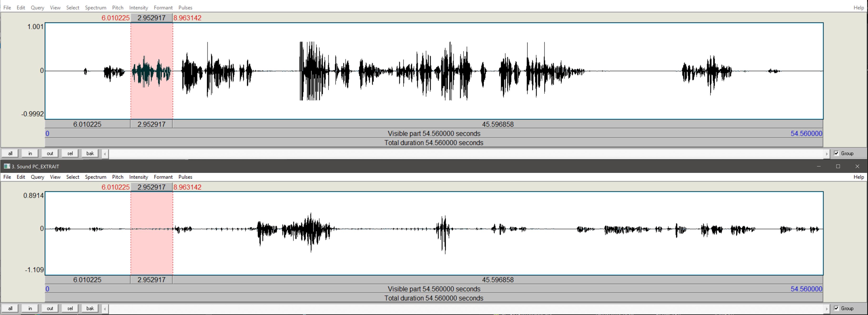This screenshot has height=315, width=868.
Task: Open Intensity menu in upper sound window
Action: pyautogui.click(x=138, y=7)
